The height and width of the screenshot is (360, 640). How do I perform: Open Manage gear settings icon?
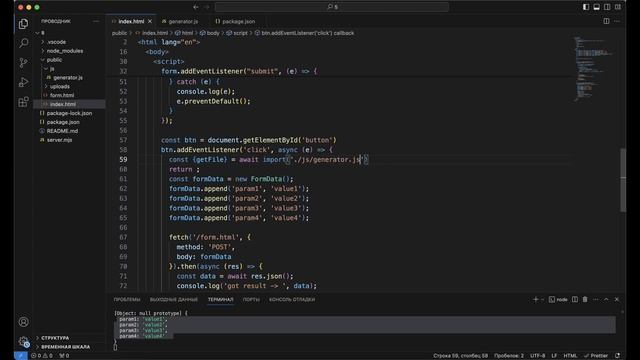click(x=23, y=341)
